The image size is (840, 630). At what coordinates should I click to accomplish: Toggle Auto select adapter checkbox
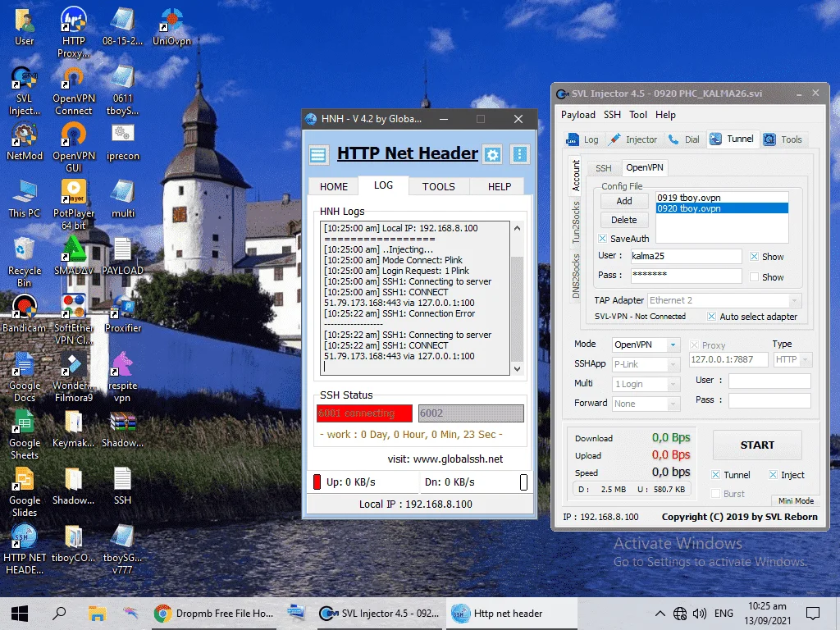(711, 317)
